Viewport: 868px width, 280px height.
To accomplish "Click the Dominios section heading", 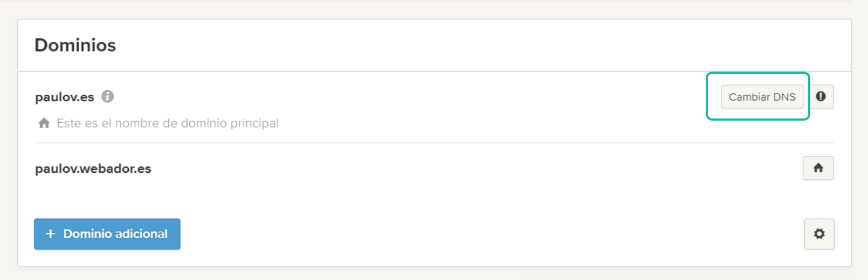I will [75, 45].
